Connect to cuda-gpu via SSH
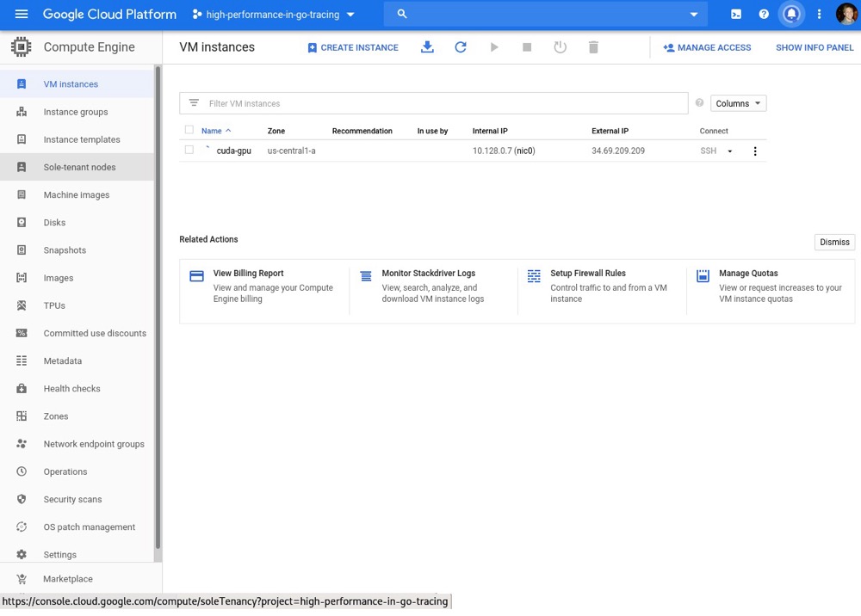 coord(709,151)
